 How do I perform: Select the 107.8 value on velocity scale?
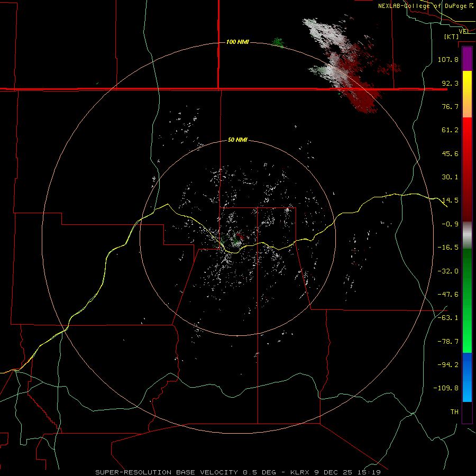[448, 59]
